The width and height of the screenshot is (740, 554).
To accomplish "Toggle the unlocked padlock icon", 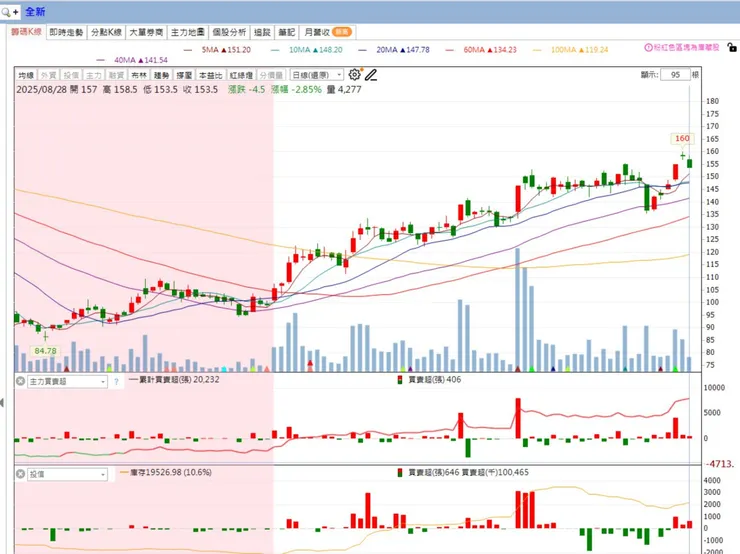I will click(x=732, y=47).
